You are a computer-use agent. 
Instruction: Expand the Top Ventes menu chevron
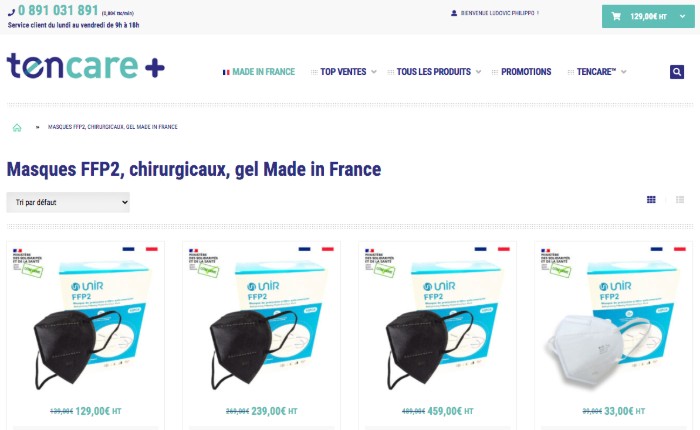(x=374, y=72)
